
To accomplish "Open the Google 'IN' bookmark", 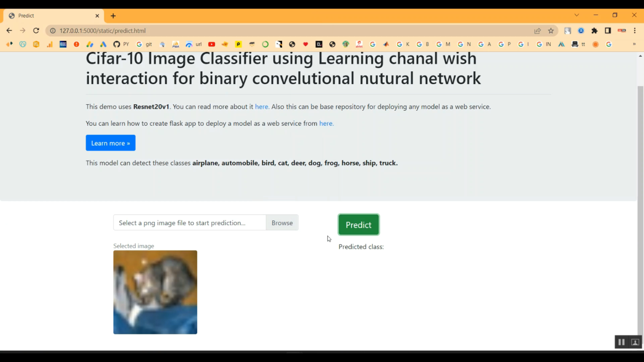I will (x=544, y=44).
